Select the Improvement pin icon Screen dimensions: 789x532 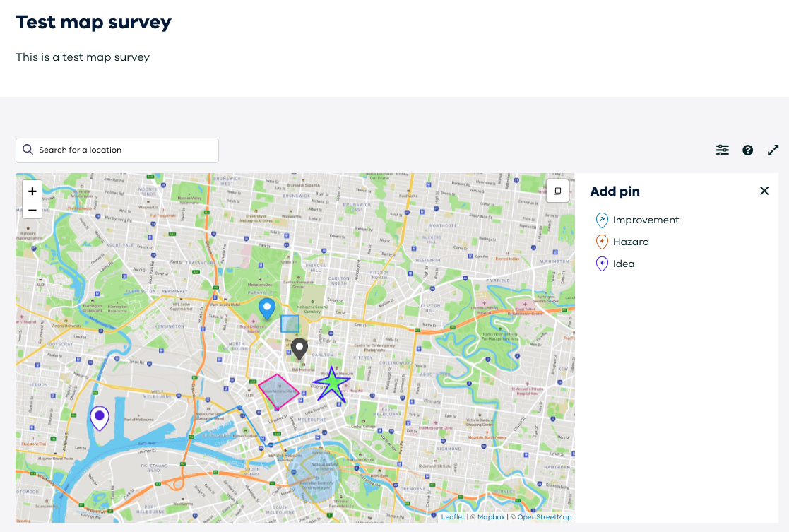[x=602, y=220]
